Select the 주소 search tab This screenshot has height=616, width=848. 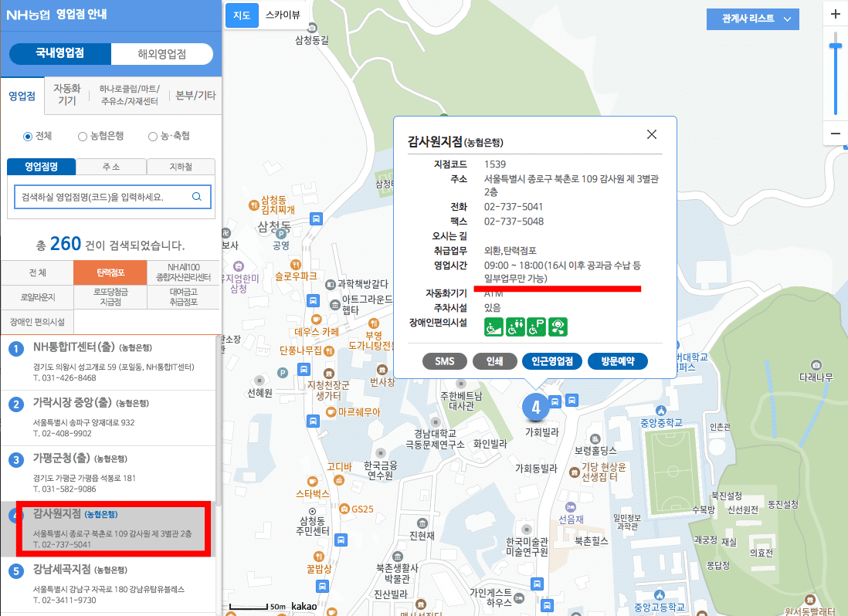pos(111,167)
